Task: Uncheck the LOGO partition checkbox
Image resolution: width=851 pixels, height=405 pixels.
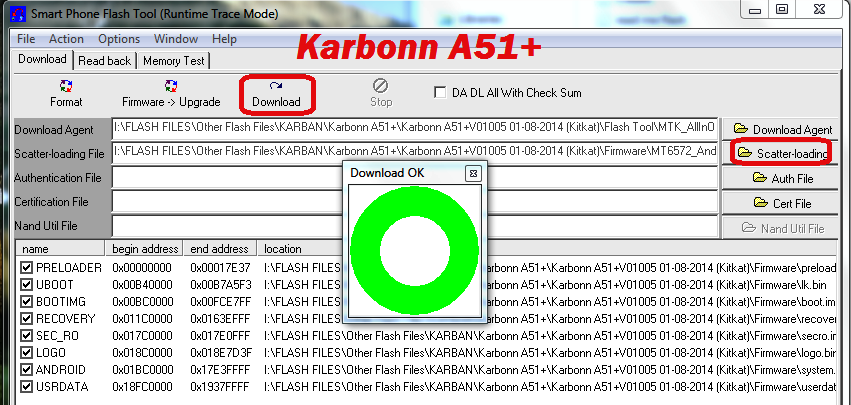Action: (26, 353)
